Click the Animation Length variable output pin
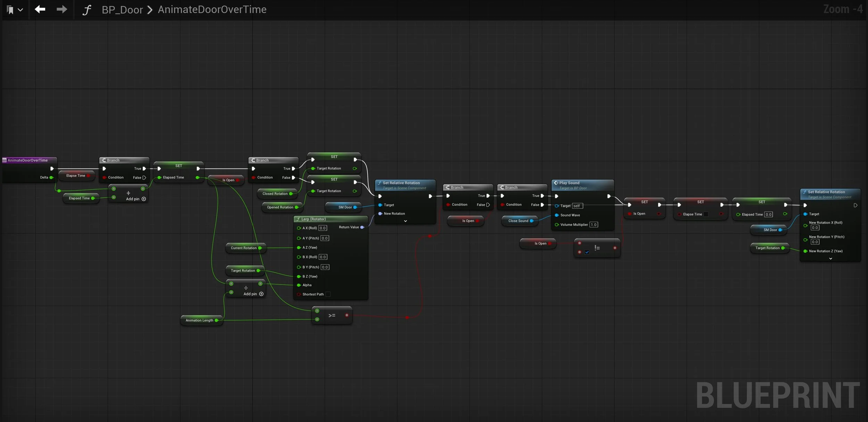 (x=216, y=320)
